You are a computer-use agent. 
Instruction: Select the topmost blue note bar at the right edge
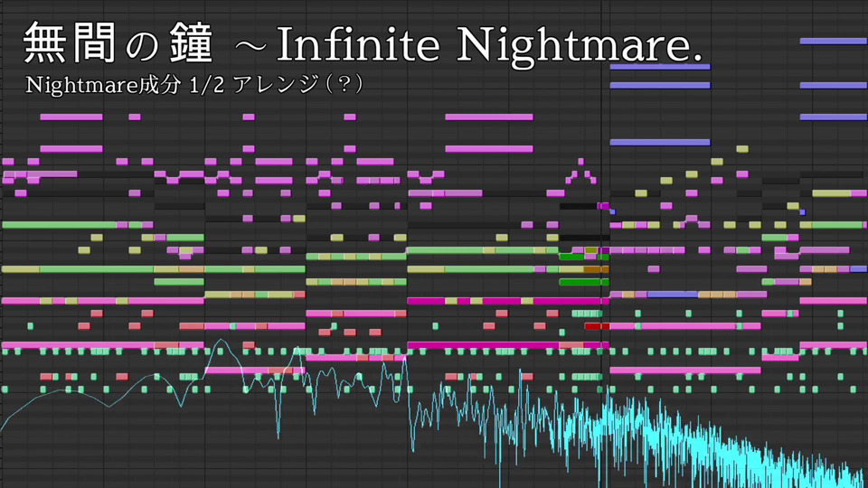point(834,41)
